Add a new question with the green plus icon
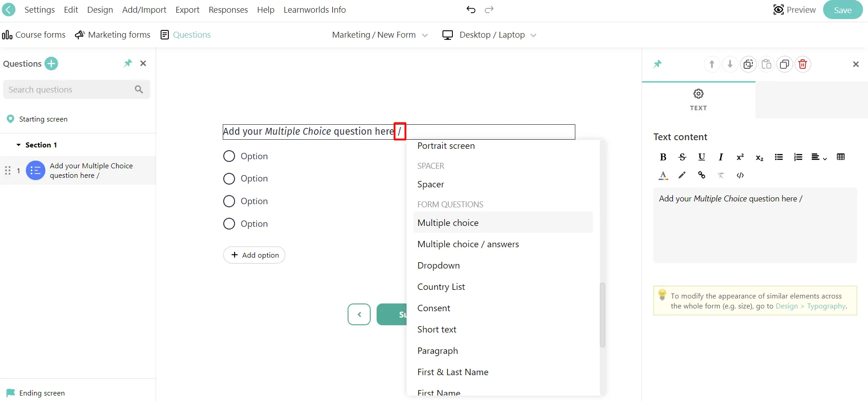Image resolution: width=868 pixels, height=401 pixels. [x=51, y=64]
